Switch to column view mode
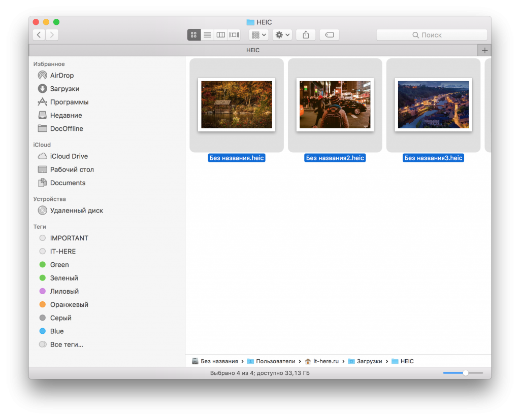This screenshot has height=420, width=520. coord(220,35)
